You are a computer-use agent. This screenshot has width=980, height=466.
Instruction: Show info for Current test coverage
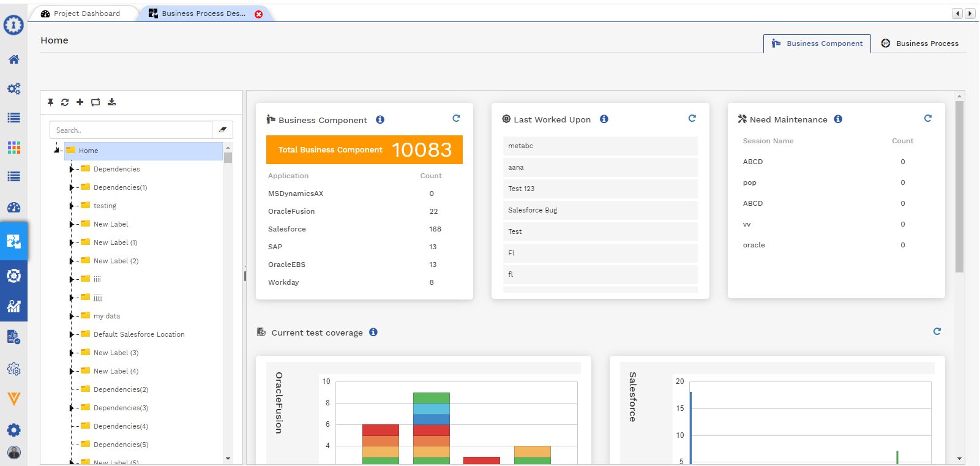[x=373, y=332]
